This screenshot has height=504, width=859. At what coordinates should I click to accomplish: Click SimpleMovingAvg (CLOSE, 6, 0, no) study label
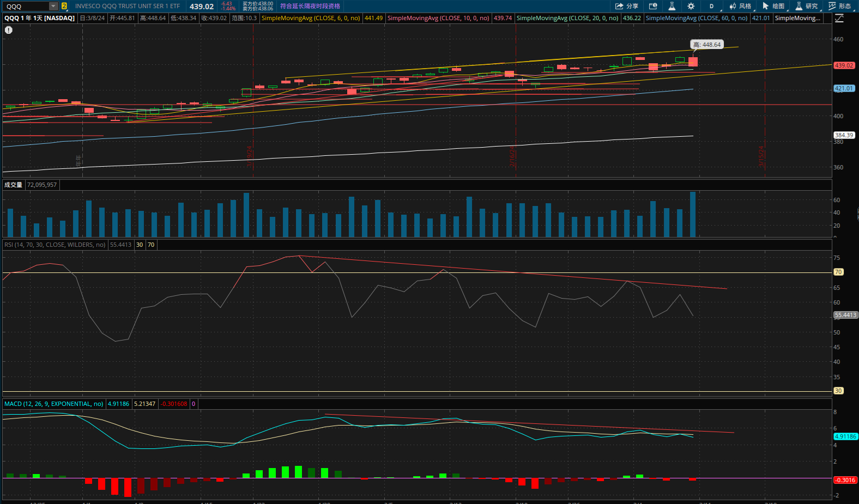[311, 18]
